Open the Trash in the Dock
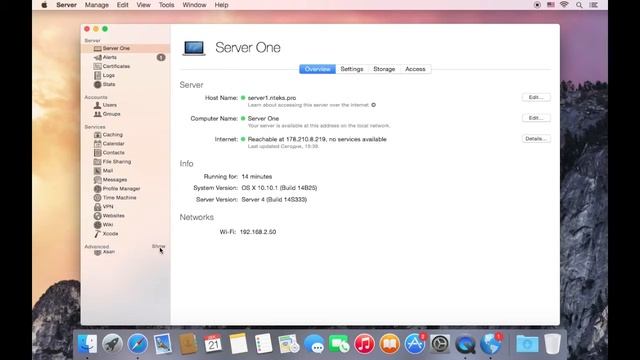The width and height of the screenshot is (640, 360). (x=552, y=344)
